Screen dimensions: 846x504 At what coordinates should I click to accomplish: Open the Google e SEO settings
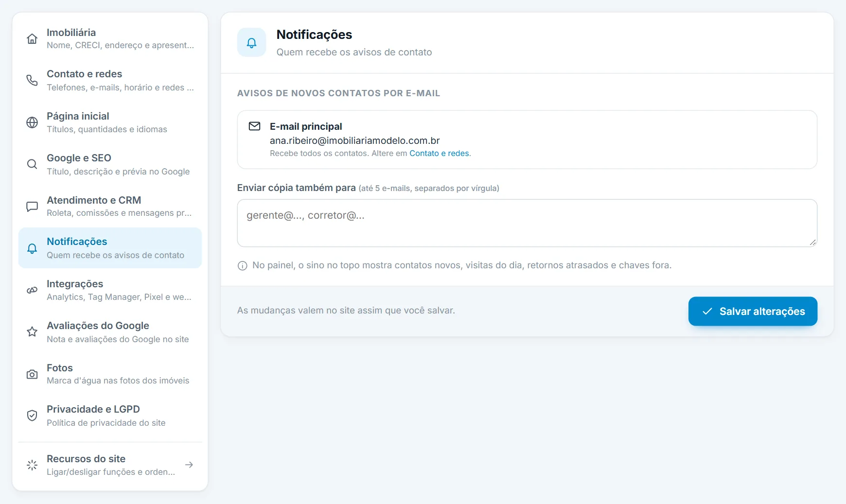110,164
